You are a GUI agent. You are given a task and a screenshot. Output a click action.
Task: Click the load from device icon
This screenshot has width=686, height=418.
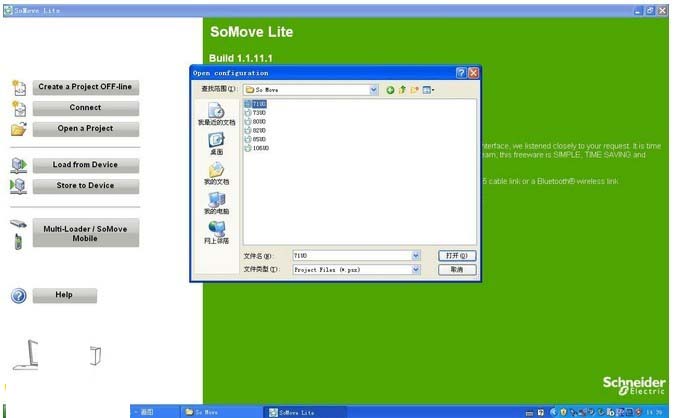point(19,165)
